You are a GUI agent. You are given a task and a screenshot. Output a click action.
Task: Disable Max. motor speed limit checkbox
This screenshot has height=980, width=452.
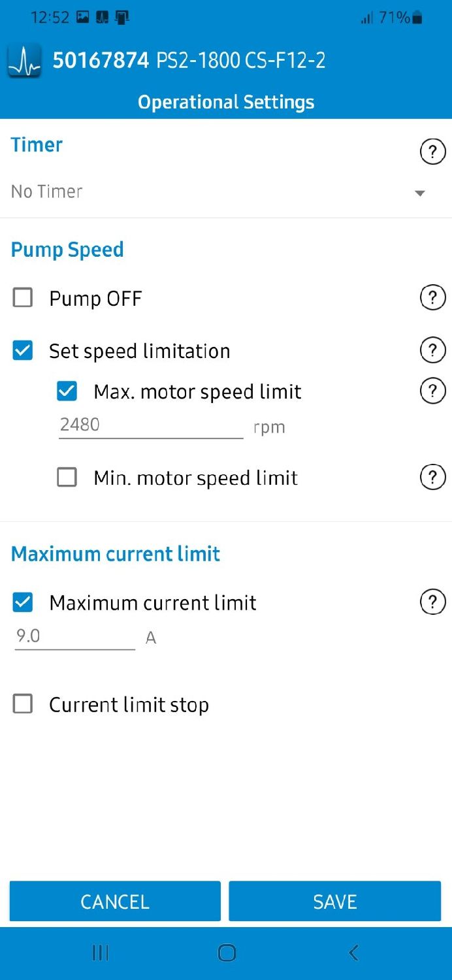67,391
